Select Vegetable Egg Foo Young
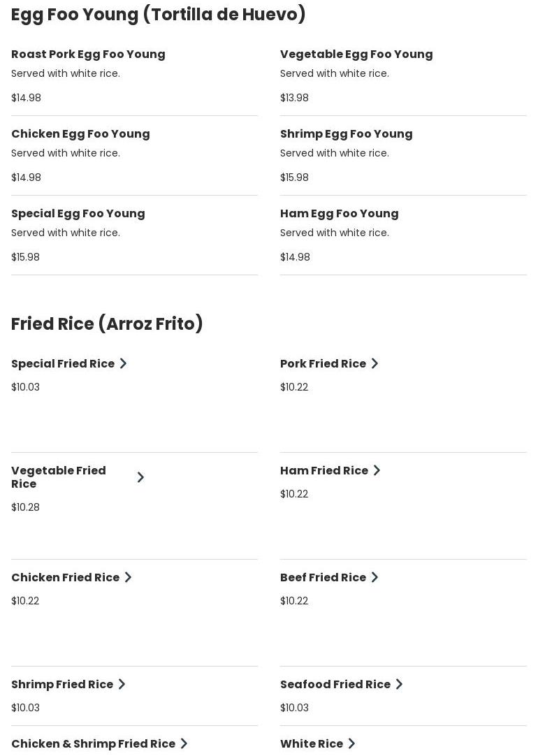This screenshot has width=538, height=756. point(356,54)
